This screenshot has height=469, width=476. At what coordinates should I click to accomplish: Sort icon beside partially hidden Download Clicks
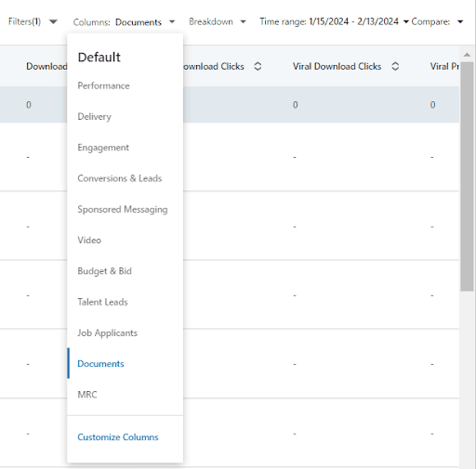coord(258,66)
